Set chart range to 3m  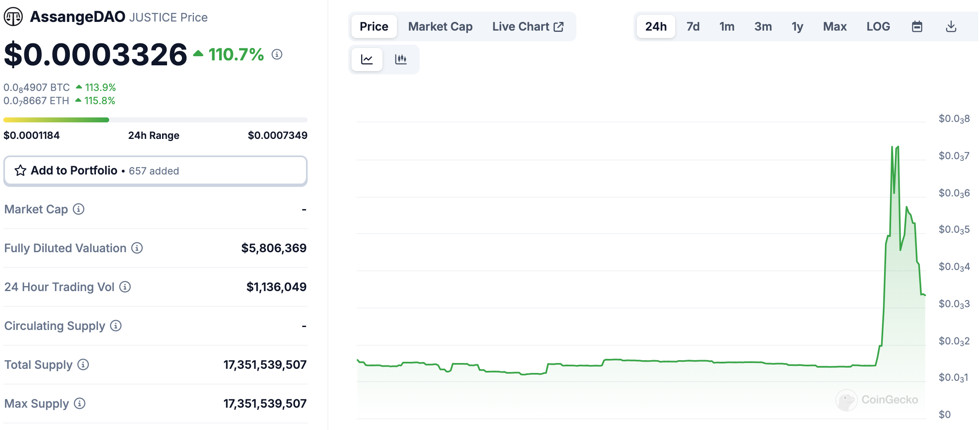(x=763, y=26)
